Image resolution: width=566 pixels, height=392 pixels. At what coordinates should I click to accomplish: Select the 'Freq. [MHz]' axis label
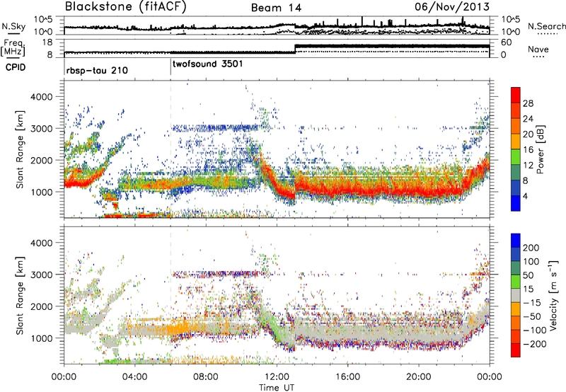pos(13,48)
